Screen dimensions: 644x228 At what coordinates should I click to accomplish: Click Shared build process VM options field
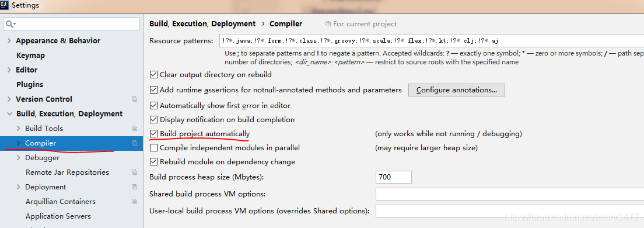[510, 194]
